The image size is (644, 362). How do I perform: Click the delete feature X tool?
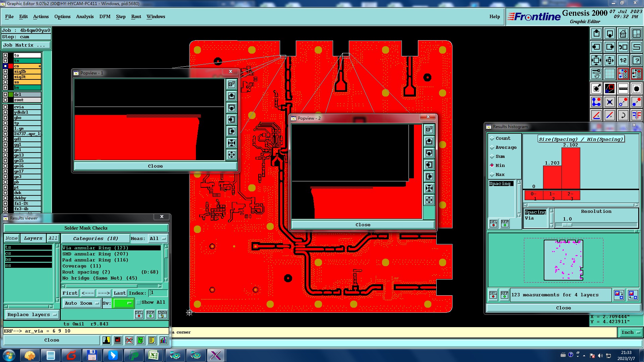point(609,102)
